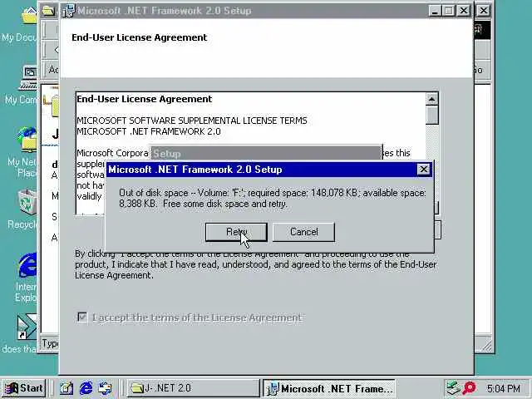532x399 pixels.
Task: Click the folder icon in background window title
Action: click(48, 11)
